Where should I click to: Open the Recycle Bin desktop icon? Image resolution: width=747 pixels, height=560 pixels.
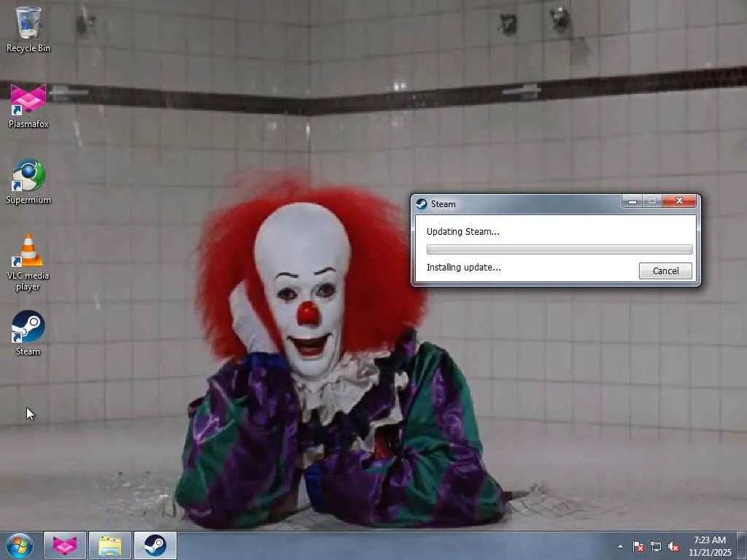pyautogui.click(x=28, y=29)
